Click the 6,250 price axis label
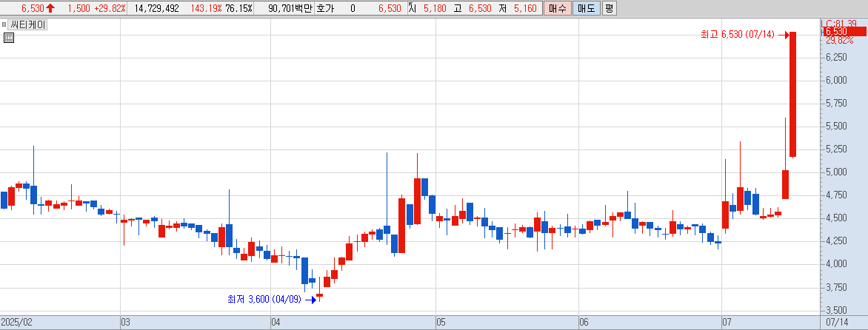Image resolution: width=868 pixels, height=330 pixels. click(x=837, y=57)
